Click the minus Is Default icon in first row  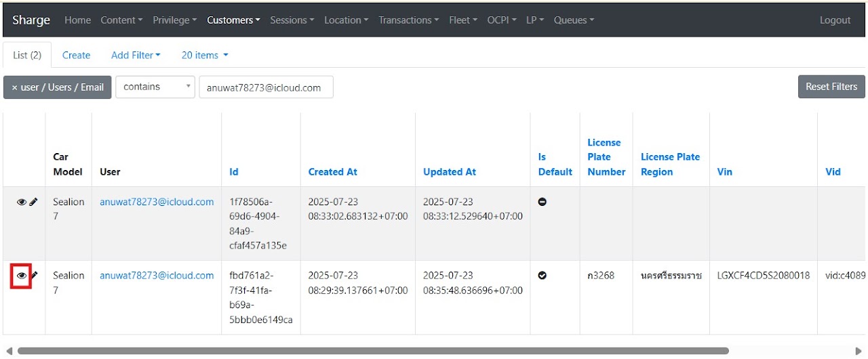542,202
